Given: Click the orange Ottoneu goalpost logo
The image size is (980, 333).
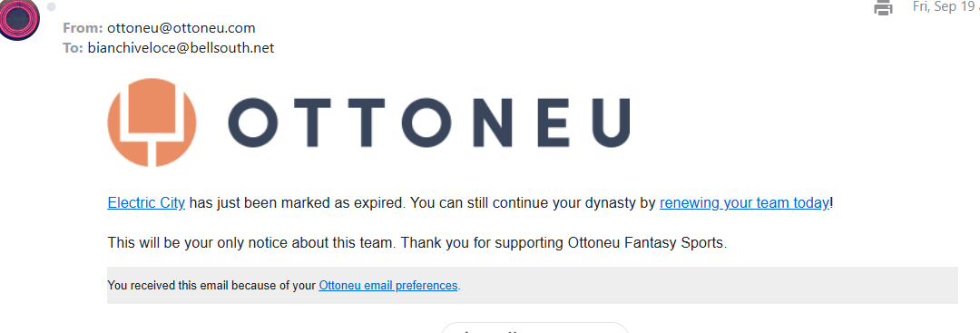Looking at the screenshot, I should 152,122.
